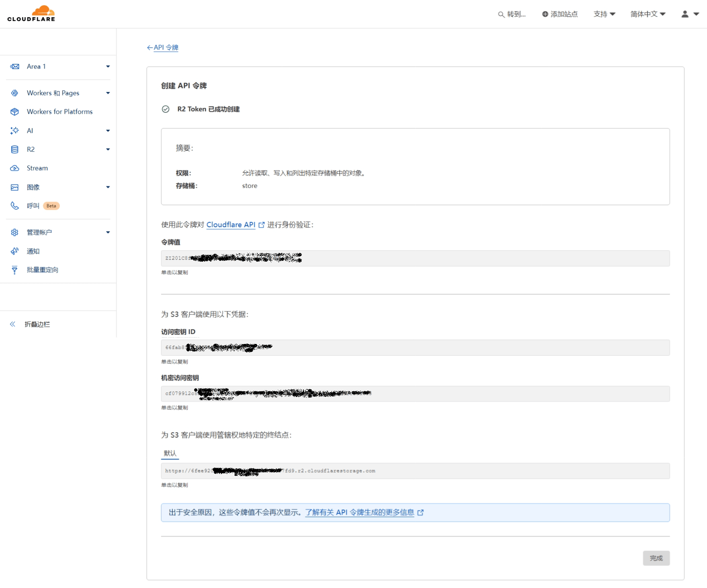Click the AI sparkle icon

(x=15, y=130)
